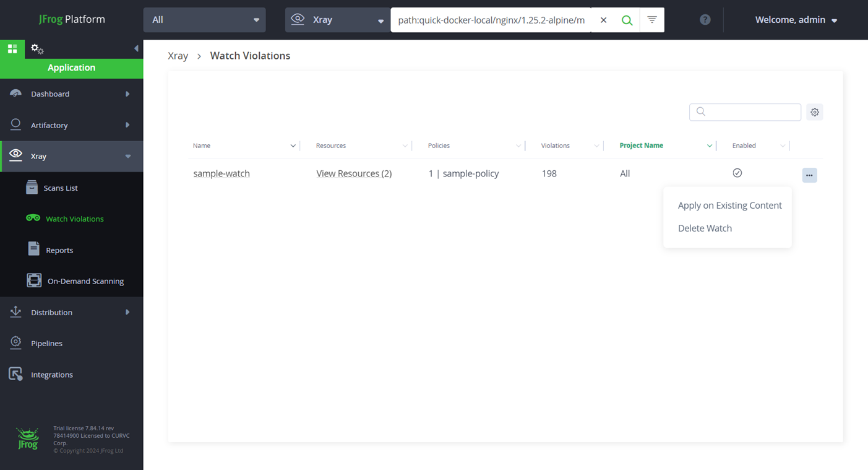The width and height of the screenshot is (868, 470).
Task: Click the eye icon in Xray search selector
Action: click(x=298, y=19)
